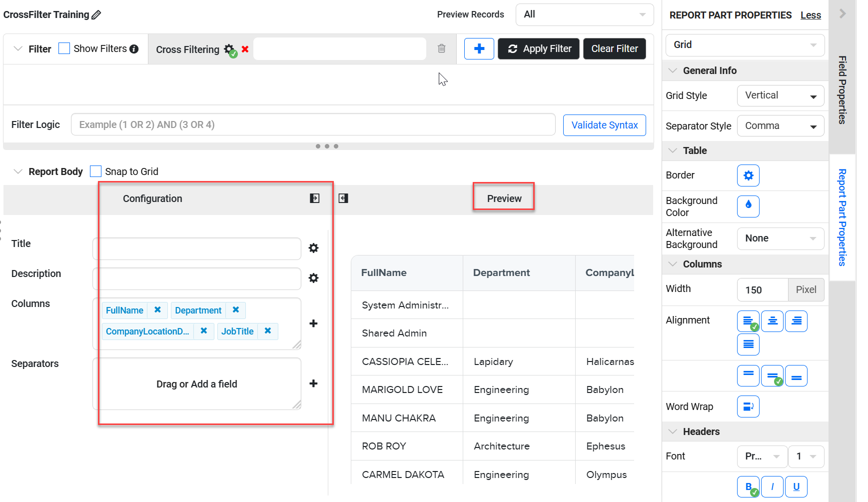Focus the Title input field
868x502 pixels.
(x=197, y=248)
